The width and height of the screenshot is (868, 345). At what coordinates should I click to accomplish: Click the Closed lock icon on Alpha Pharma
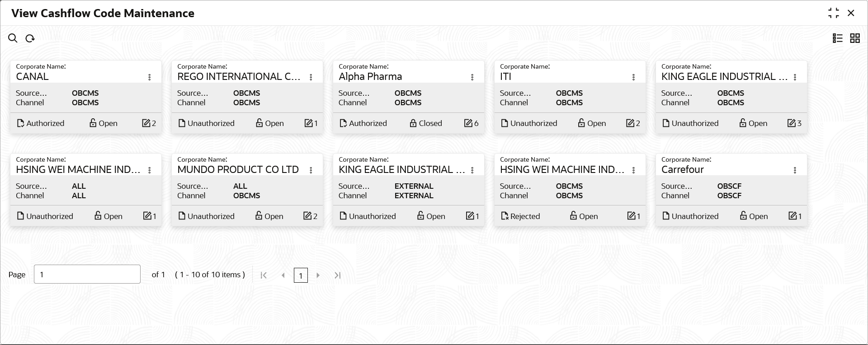pyautogui.click(x=413, y=123)
